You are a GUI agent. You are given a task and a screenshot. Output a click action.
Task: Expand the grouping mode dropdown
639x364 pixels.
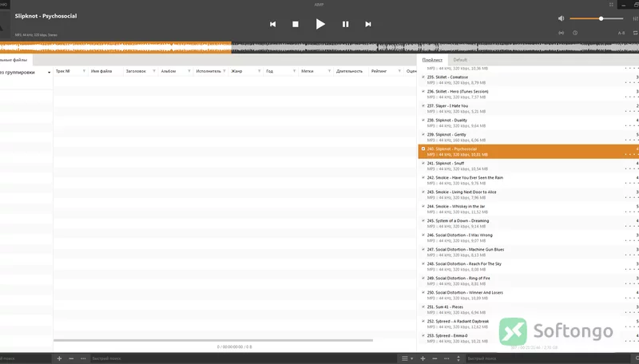tap(49, 73)
